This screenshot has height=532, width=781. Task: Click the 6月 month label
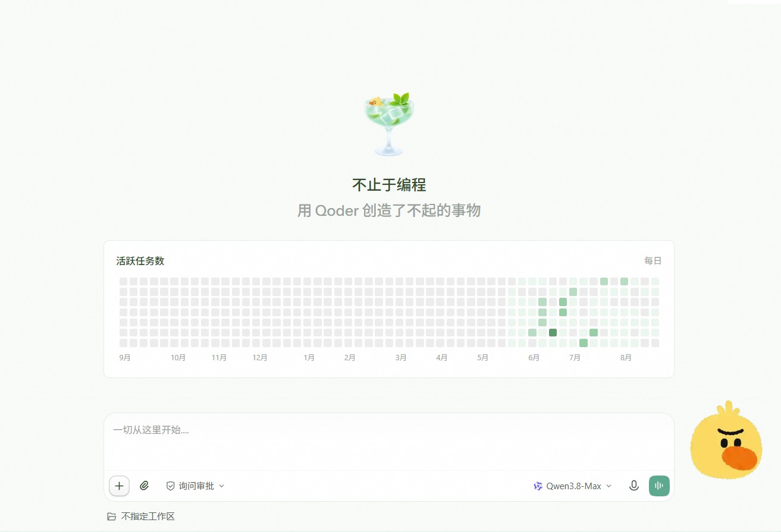(534, 357)
